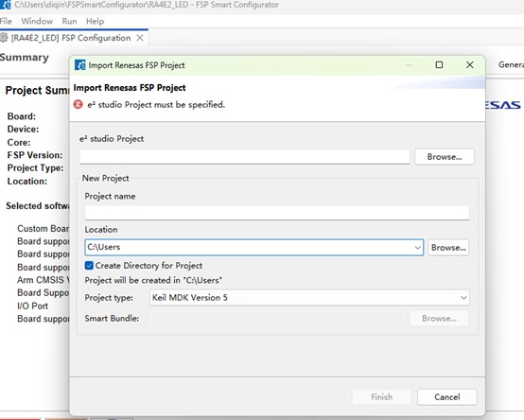The image size is (524, 420).
Task: Click the main window title bar app icon
Action: coord(6,5)
